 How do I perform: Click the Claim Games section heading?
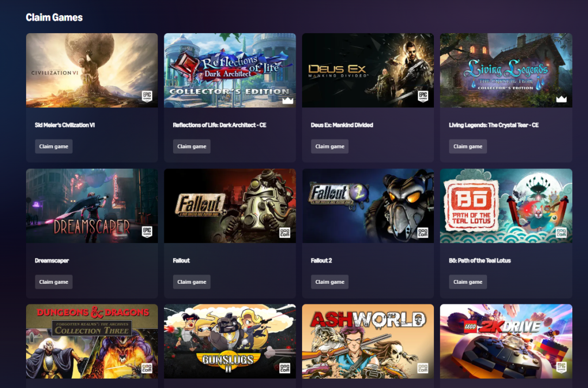[54, 17]
